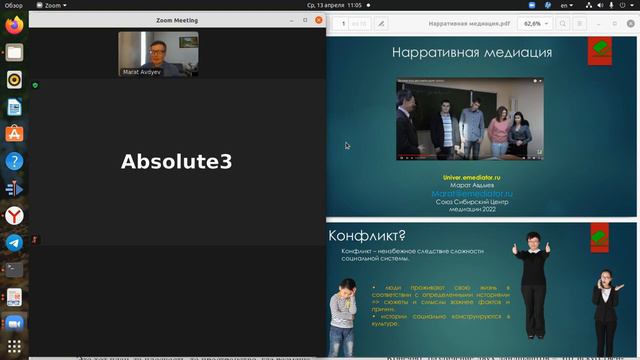Open the Files manager in the dock
Image resolution: width=640 pixels, height=360 pixels.
(14, 53)
